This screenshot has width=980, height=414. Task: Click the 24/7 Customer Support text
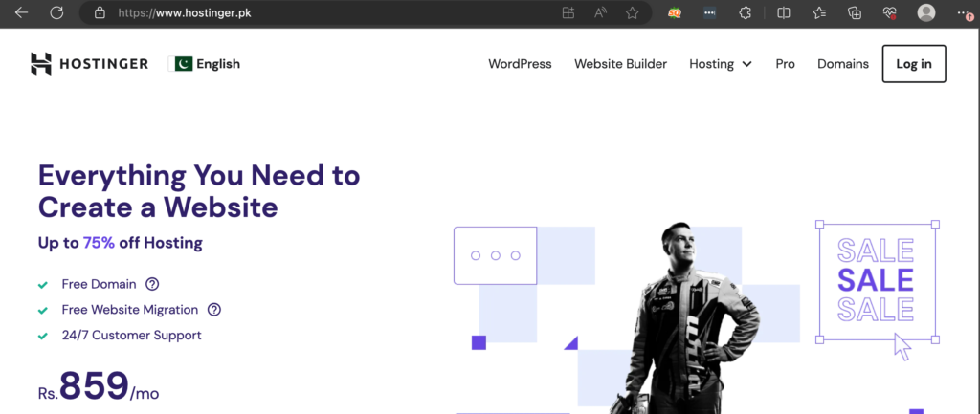click(131, 336)
